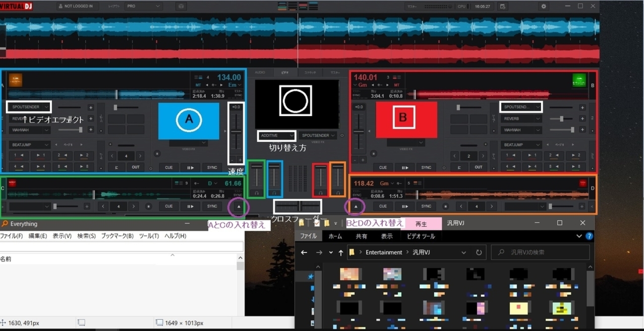This screenshot has height=331, width=644.
Task: Open the PRO layout dropdown
Action: tap(143, 6)
